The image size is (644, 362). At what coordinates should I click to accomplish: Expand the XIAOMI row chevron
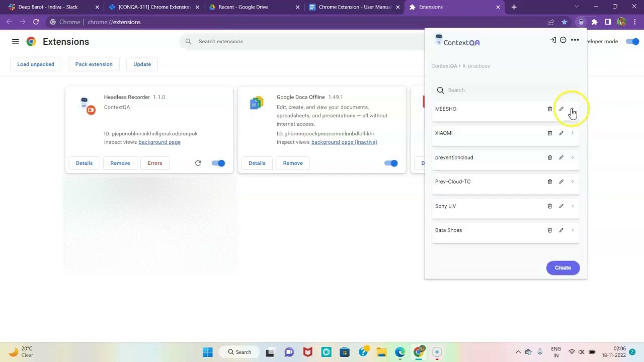pos(573,133)
